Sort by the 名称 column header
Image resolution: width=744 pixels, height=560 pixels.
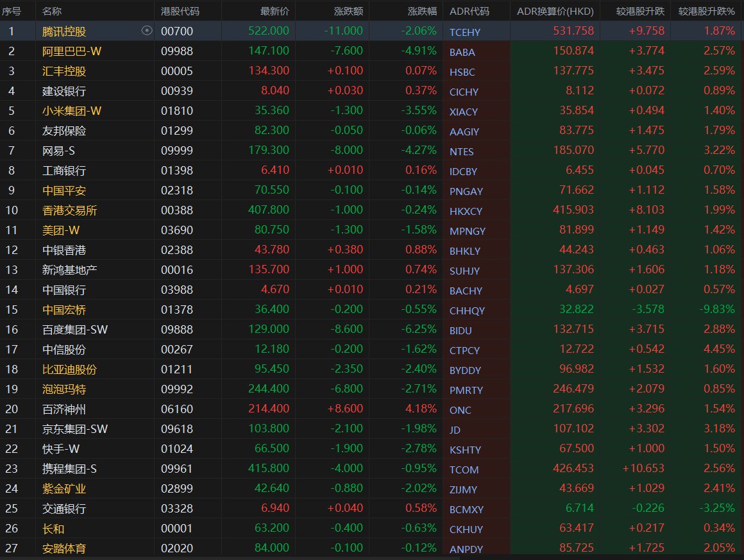point(53,11)
